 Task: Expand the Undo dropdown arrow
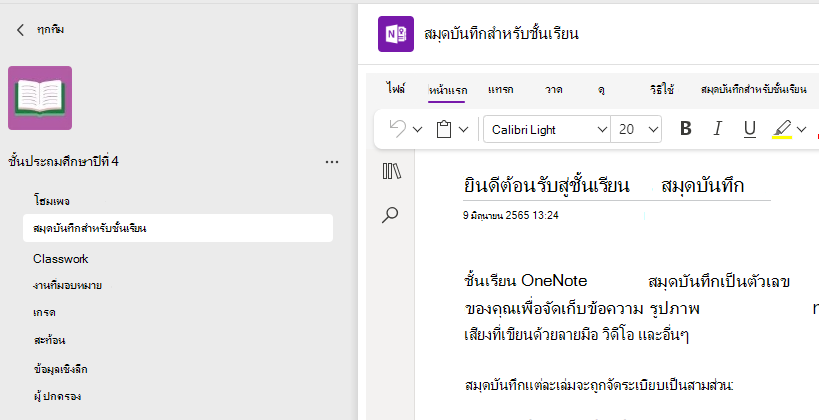coord(417,129)
